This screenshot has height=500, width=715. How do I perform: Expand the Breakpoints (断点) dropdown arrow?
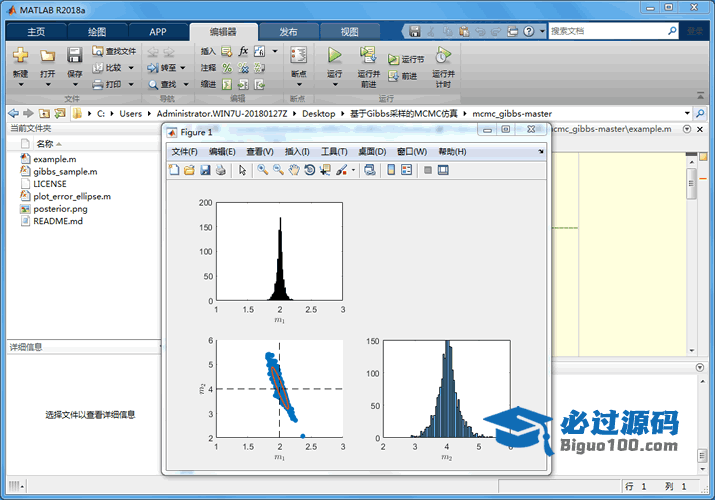[x=299, y=85]
